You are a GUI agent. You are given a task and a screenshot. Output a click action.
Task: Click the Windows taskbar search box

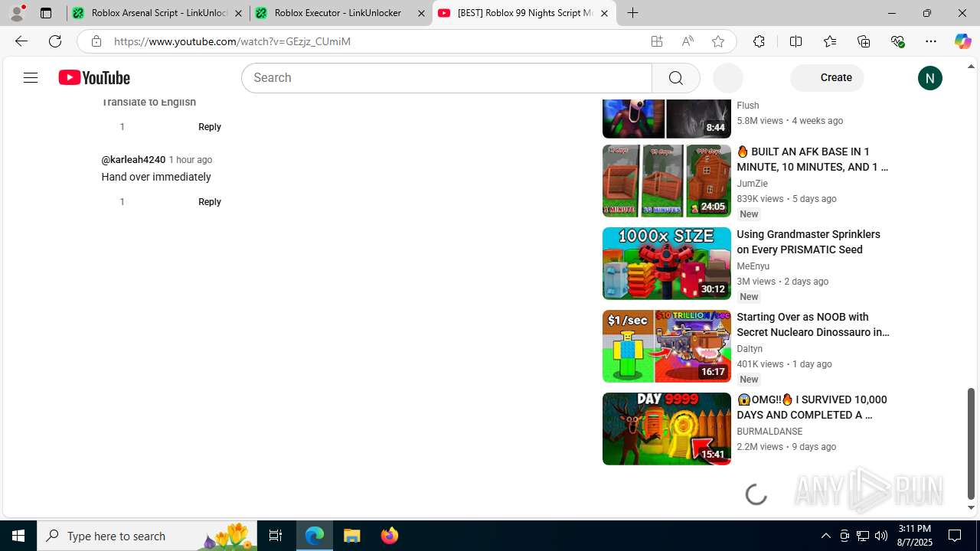148,536
